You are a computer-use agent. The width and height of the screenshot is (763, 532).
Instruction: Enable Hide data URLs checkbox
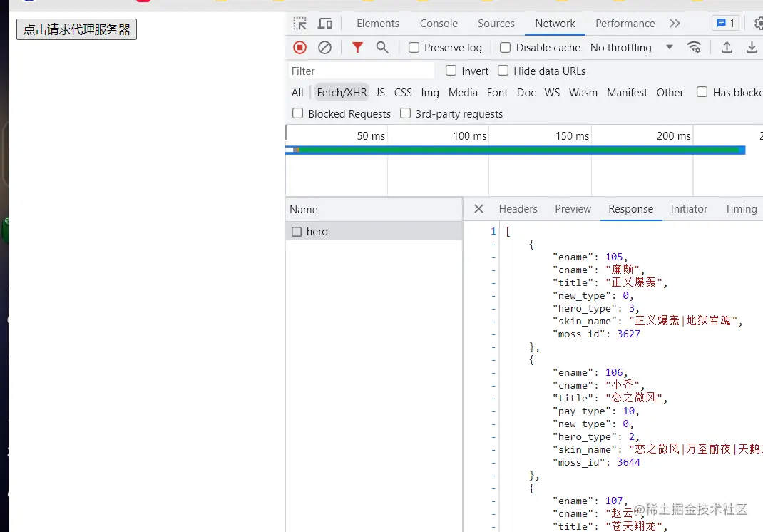(503, 71)
